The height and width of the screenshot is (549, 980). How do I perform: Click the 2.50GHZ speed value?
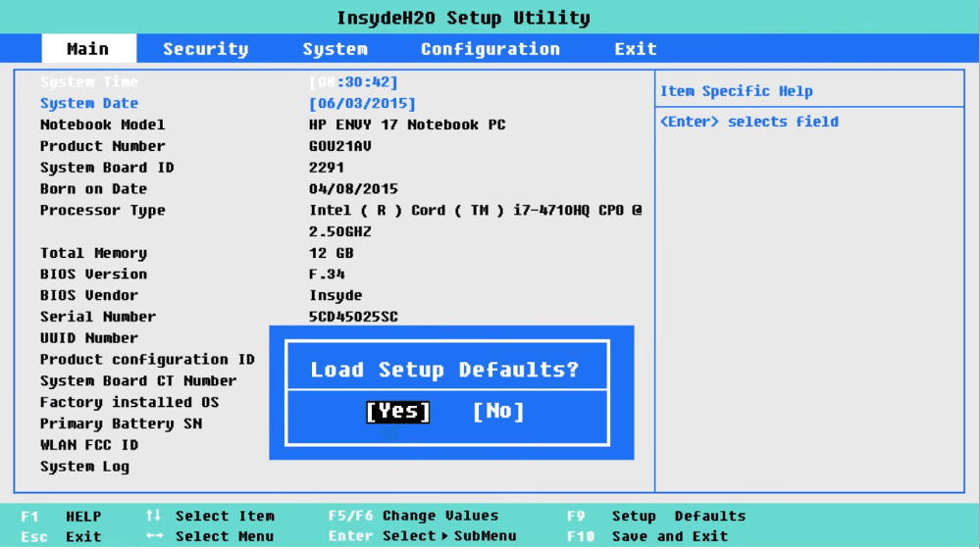pyautogui.click(x=340, y=231)
